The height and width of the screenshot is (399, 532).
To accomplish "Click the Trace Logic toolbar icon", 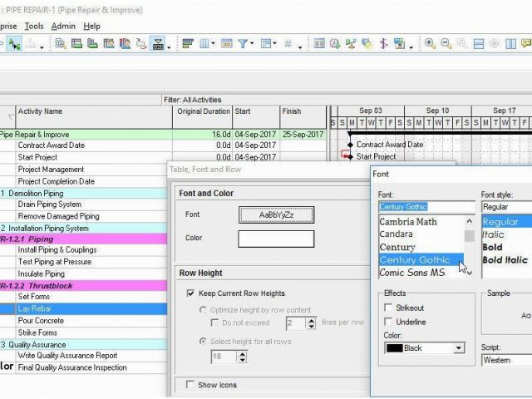I will tap(141, 44).
